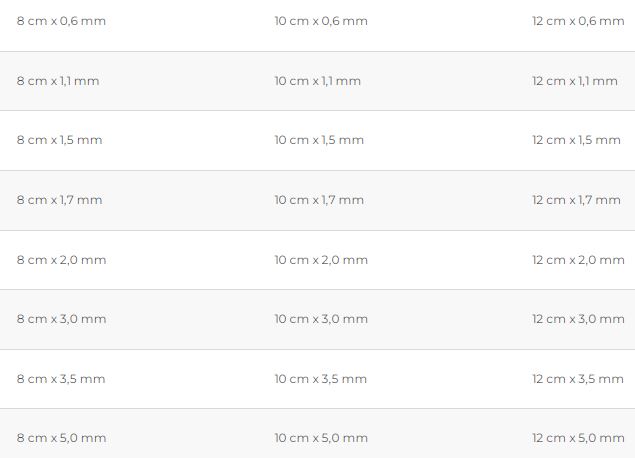Click the 12 cm x 2,0 mm size
The height and width of the screenshot is (458, 635).
pyautogui.click(x=578, y=260)
